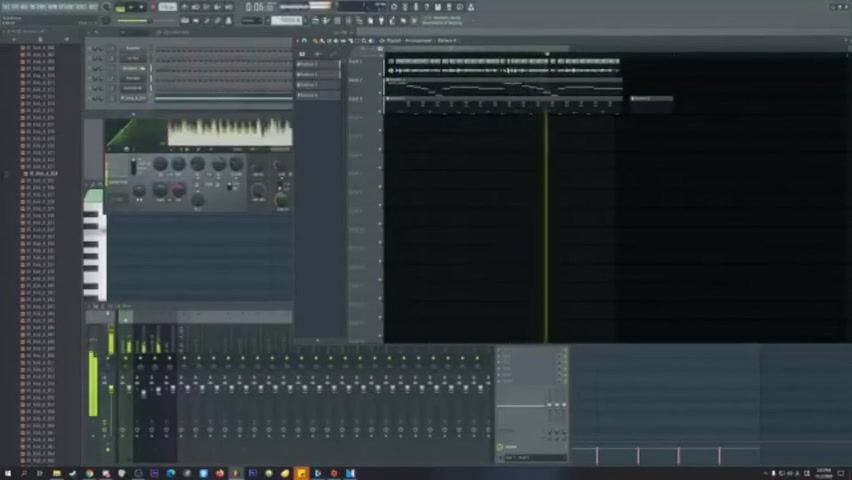Click the metronome icon in top toolbar
This screenshot has height=480, width=852.
click(x=185, y=7)
